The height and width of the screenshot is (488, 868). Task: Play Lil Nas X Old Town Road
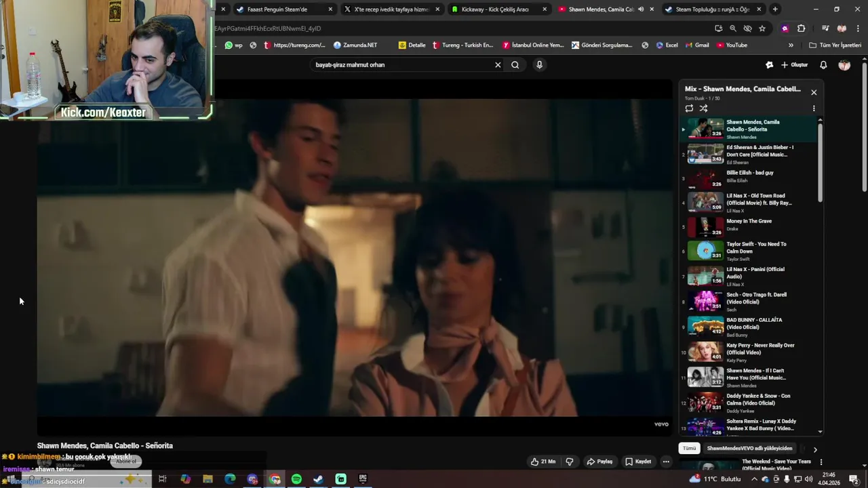[749, 203]
